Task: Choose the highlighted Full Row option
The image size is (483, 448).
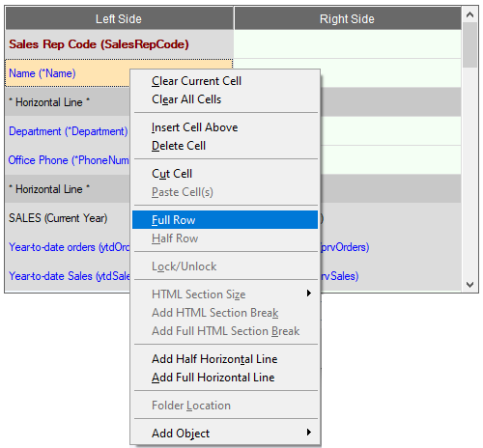Action: pyautogui.click(x=225, y=220)
